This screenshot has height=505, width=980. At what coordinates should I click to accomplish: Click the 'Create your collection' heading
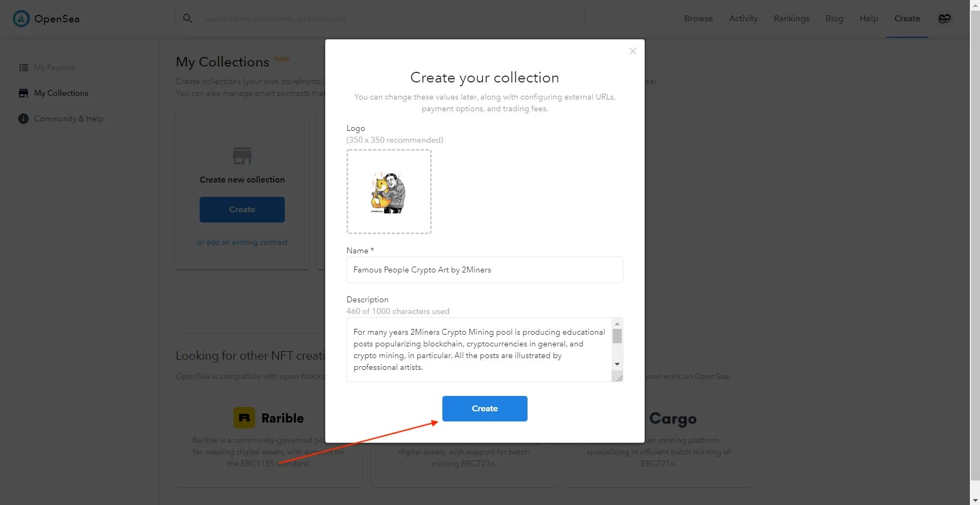click(x=484, y=78)
